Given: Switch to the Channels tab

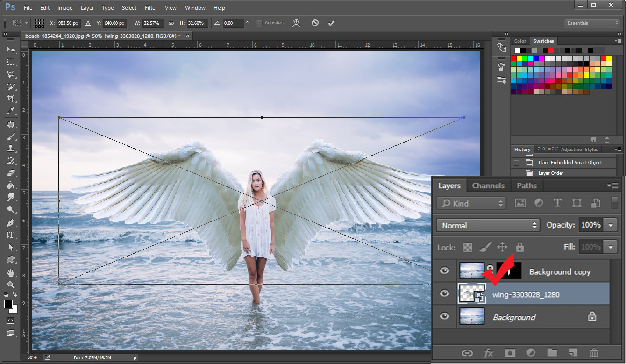Looking at the screenshot, I should [488, 186].
